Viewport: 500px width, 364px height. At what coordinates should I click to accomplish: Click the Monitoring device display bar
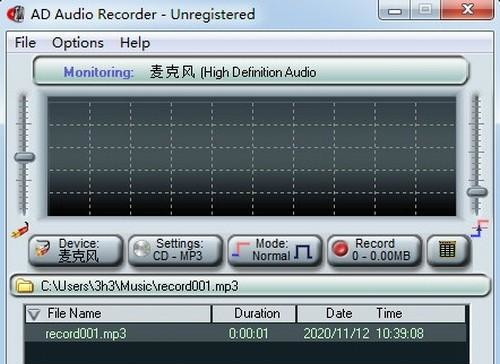pos(251,71)
